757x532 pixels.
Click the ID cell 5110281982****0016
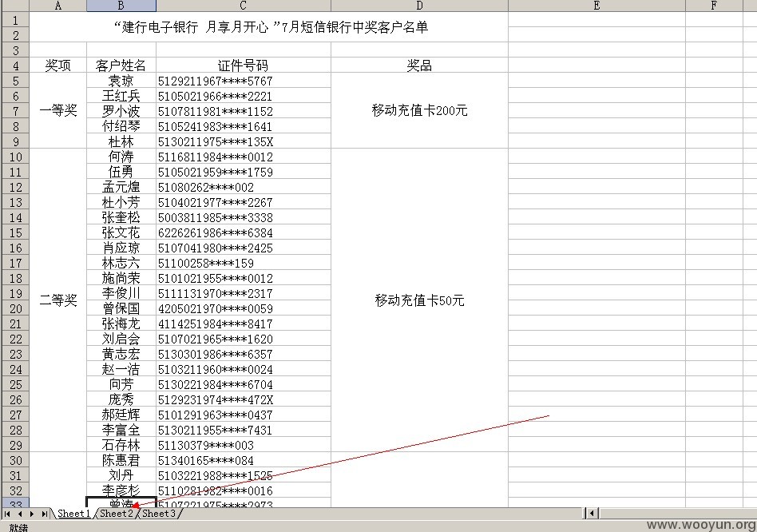244,490
